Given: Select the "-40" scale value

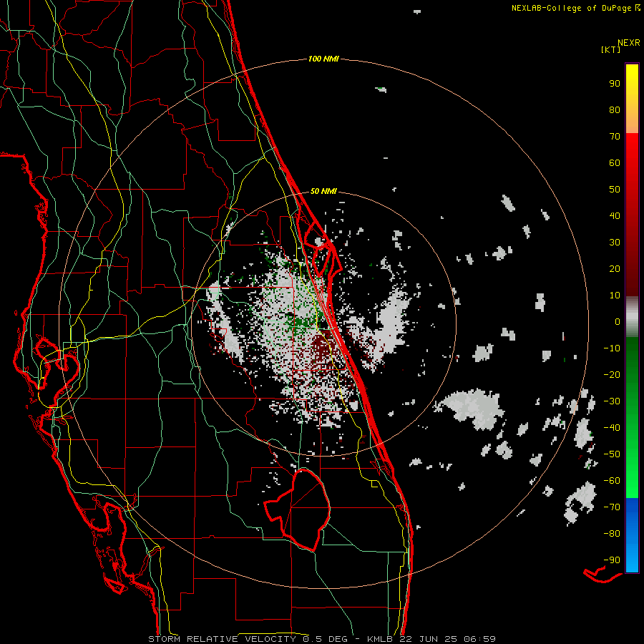Looking at the screenshot, I should click(612, 428).
